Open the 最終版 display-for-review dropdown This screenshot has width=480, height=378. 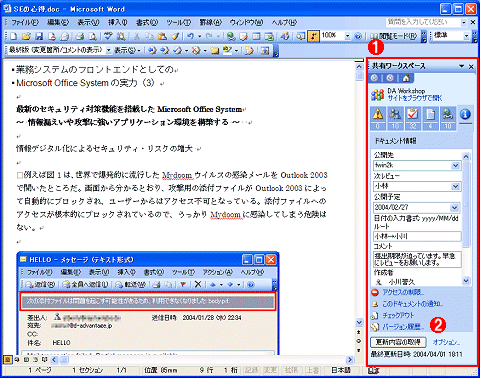point(108,50)
